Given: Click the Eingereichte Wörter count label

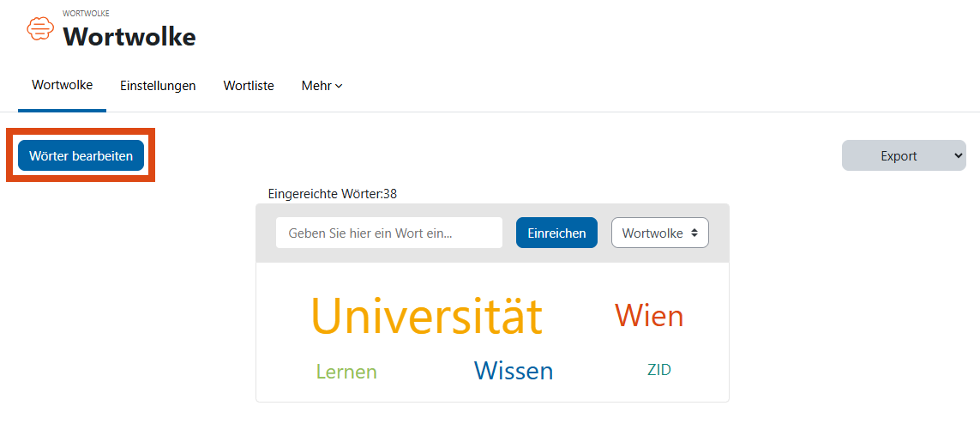Looking at the screenshot, I should pyautogui.click(x=333, y=194).
